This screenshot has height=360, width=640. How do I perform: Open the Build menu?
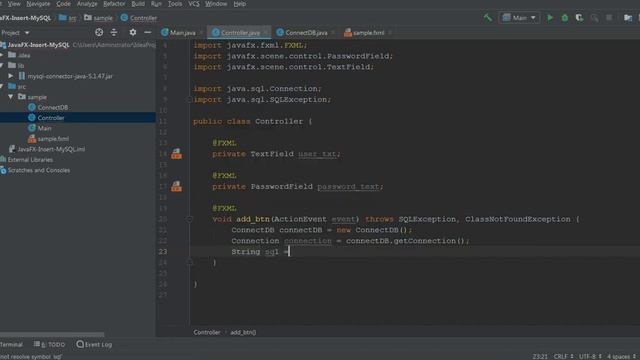[x=138, y=4]
